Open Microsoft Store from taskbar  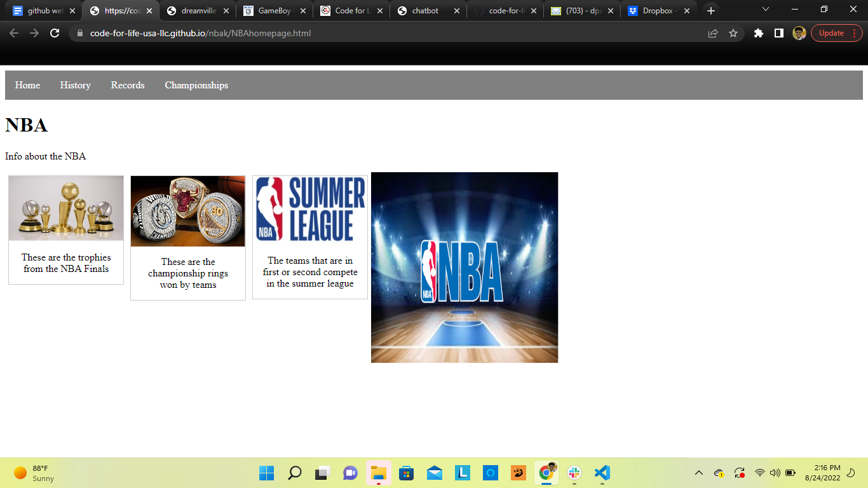407,473
